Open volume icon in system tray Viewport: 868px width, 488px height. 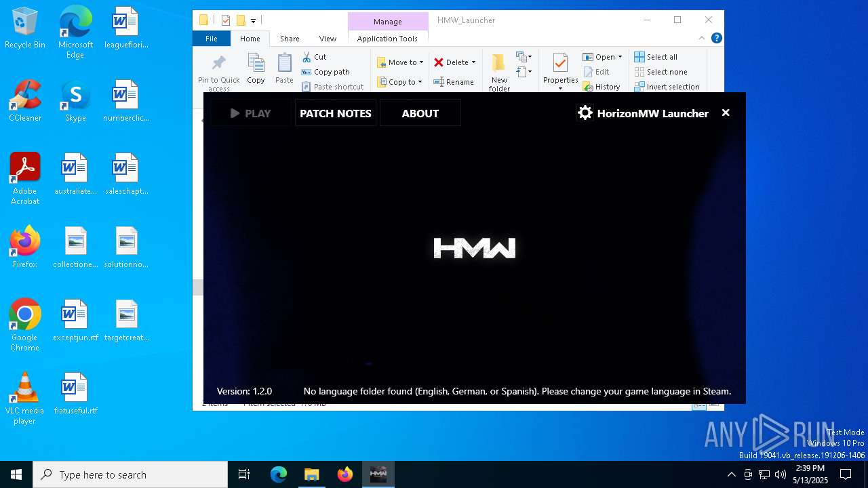click(780, 474)
